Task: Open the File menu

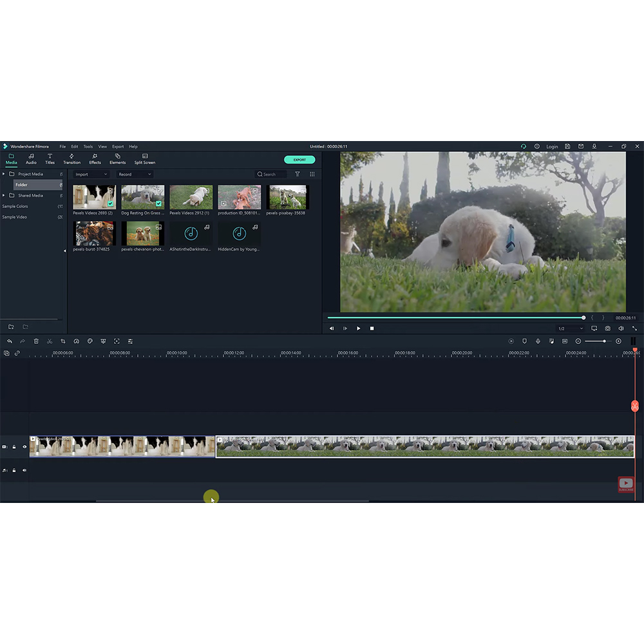Action: [x=62, y=147]
